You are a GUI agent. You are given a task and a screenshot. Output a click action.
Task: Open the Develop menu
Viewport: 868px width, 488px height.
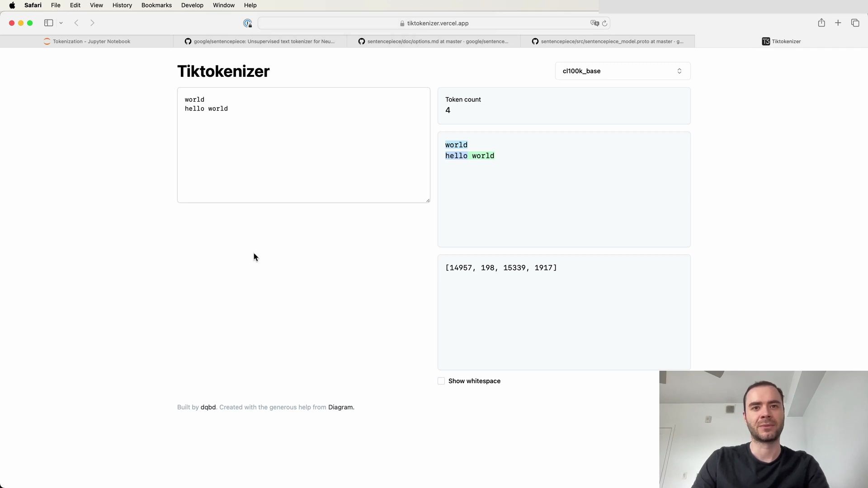coord(192,5)
